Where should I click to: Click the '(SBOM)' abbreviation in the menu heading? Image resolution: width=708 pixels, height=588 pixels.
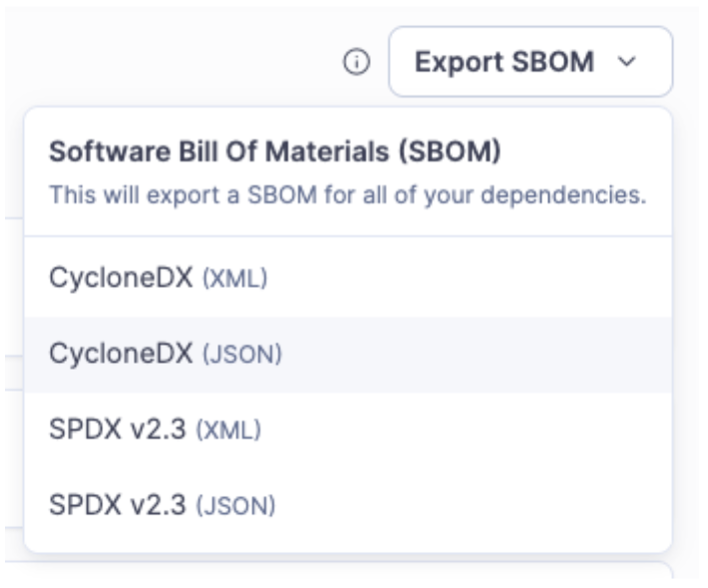451,152
